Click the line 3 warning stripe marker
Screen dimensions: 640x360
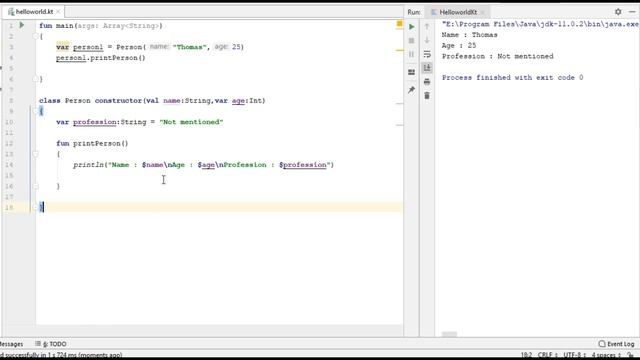[x=400, y=50]
